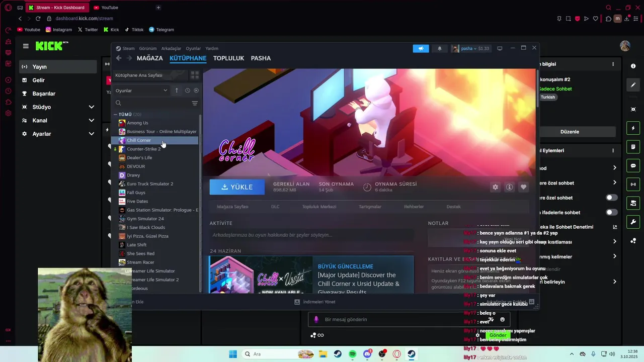Open Steam notifications bell
The height and width of the screenshot is (362, 644).
click(x=439, y=48)
